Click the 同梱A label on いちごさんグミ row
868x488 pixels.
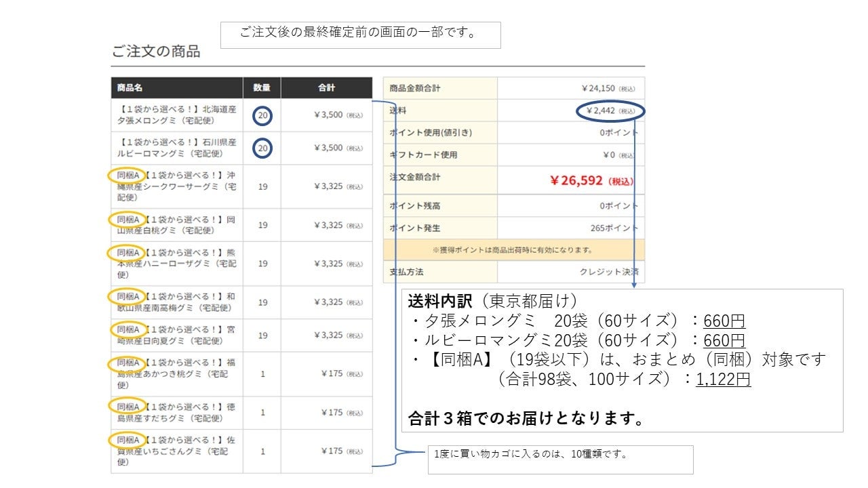[127, 440]
